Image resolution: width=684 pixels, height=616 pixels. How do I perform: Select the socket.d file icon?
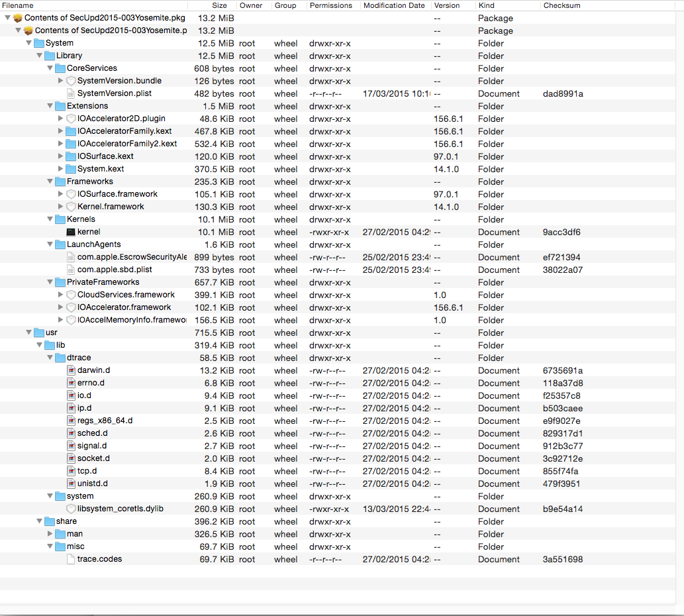[71, 458]
